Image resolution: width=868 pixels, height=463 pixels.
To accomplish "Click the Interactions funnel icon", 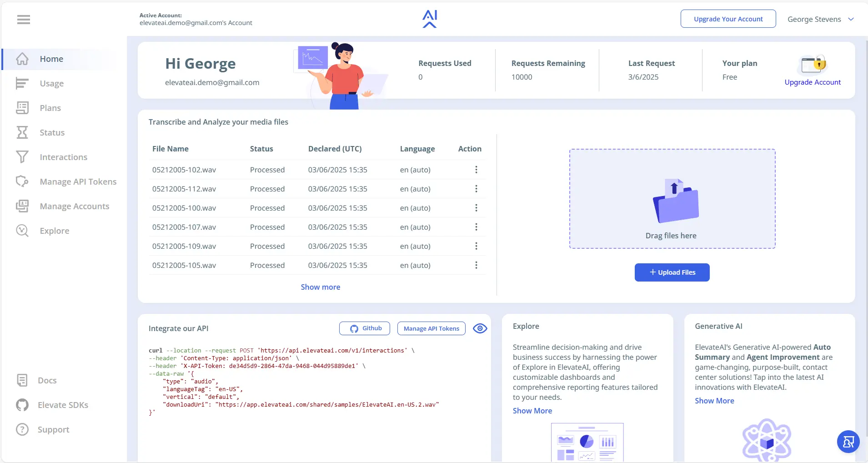I will [x=22, y=157].
